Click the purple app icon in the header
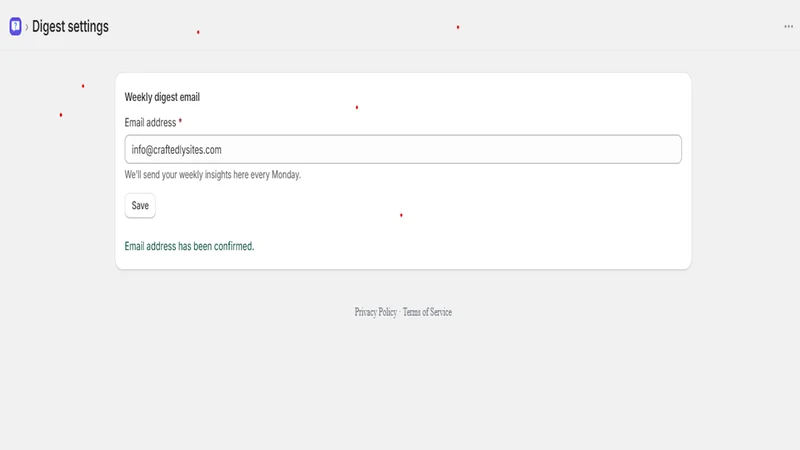The image size is (800, 450). pos(15,26)
